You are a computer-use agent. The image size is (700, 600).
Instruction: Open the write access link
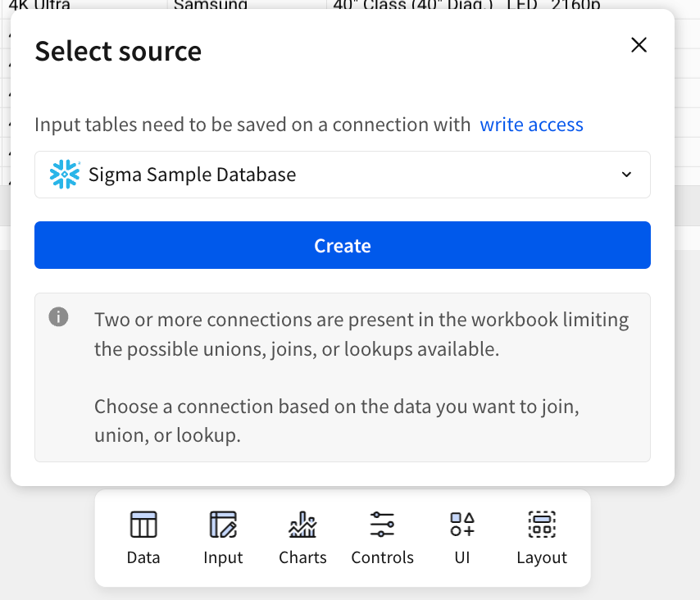(x=531, y=125)
